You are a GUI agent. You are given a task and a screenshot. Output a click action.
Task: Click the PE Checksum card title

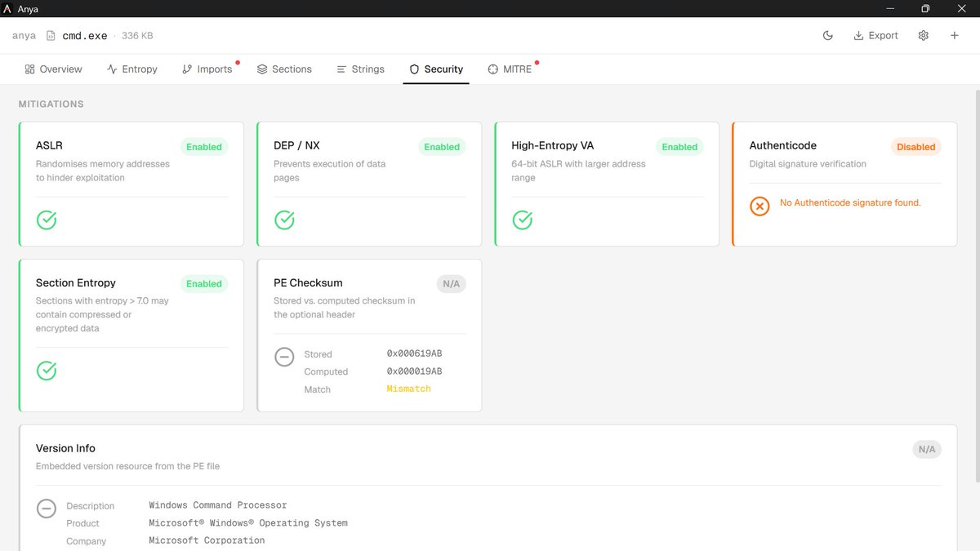308,282
